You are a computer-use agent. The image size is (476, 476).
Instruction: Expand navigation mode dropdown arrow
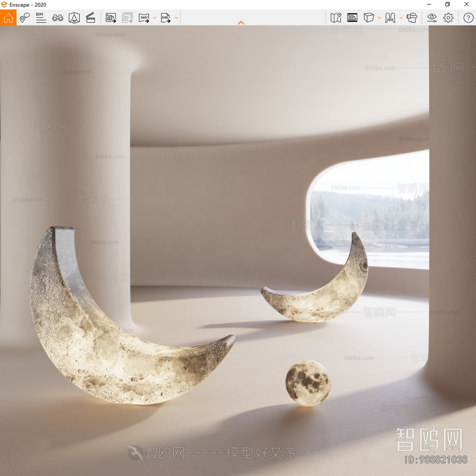click(401, 18)
